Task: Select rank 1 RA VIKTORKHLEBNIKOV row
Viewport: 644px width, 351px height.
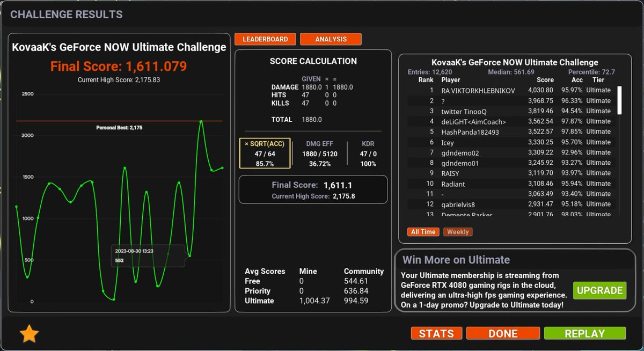Action: tap(513, 90)
